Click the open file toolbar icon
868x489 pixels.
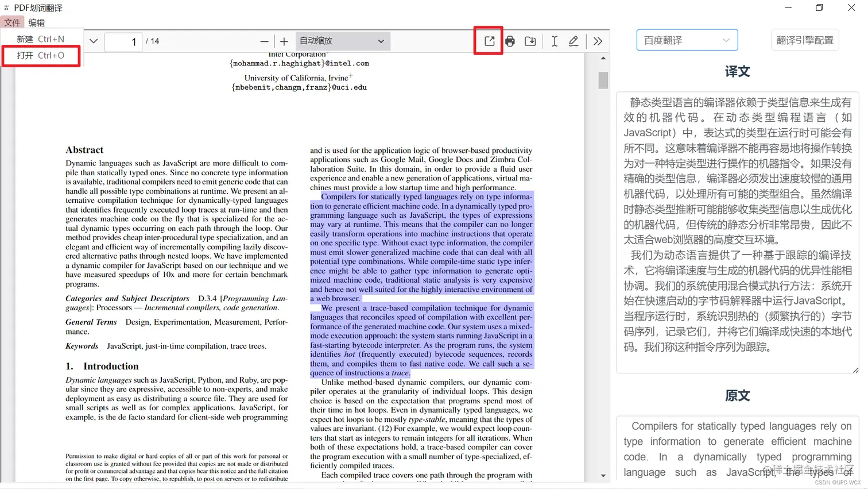coord(489,41)
